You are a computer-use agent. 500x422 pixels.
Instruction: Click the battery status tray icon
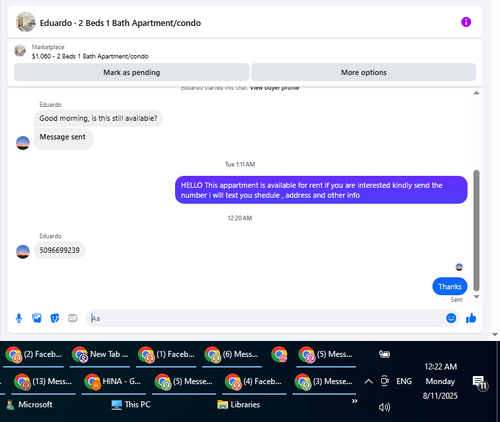384,354
